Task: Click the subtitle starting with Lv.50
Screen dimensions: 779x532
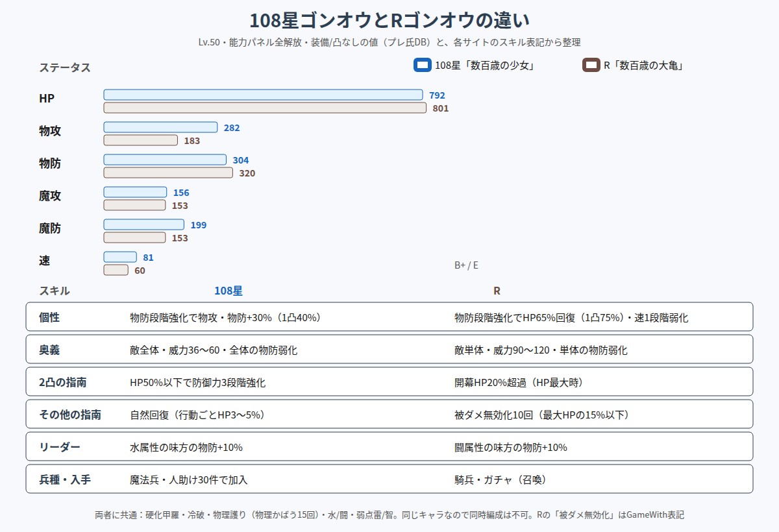Action: coord(389,42)
